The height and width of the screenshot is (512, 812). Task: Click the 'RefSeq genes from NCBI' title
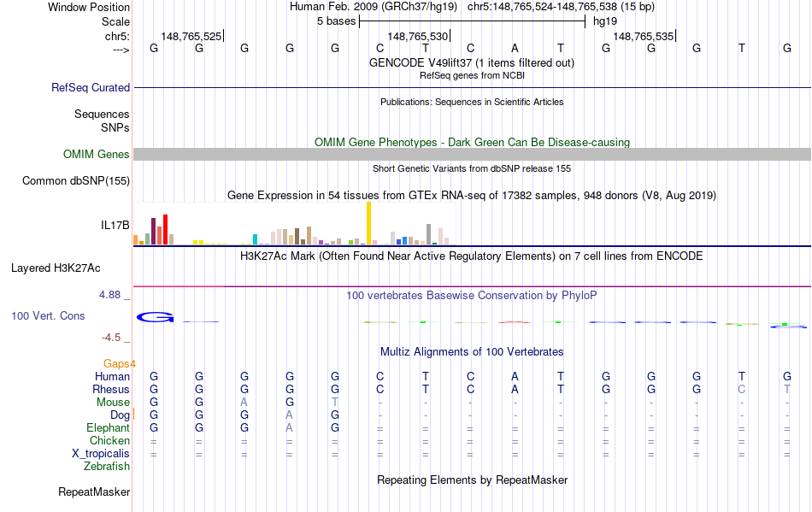pyautogui.click(x=472, y=75)
